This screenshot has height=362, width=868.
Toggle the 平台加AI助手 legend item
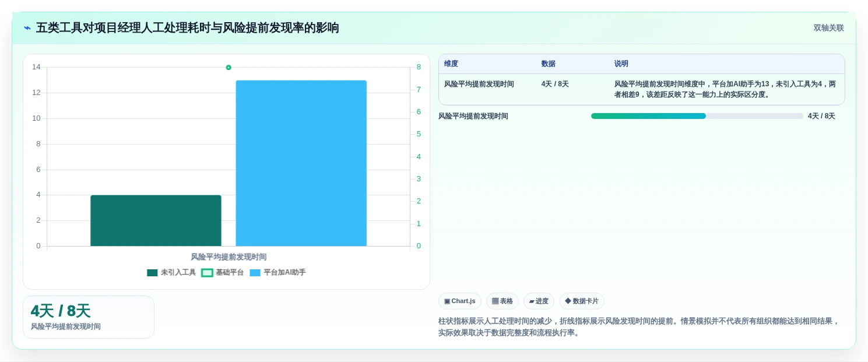277,272
